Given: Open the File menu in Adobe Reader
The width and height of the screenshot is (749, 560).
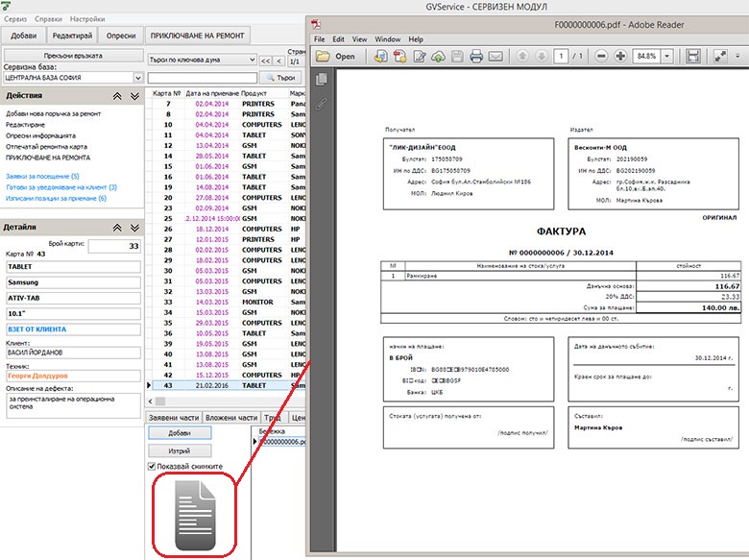Looking at the screenshot, I should (319, 39).
